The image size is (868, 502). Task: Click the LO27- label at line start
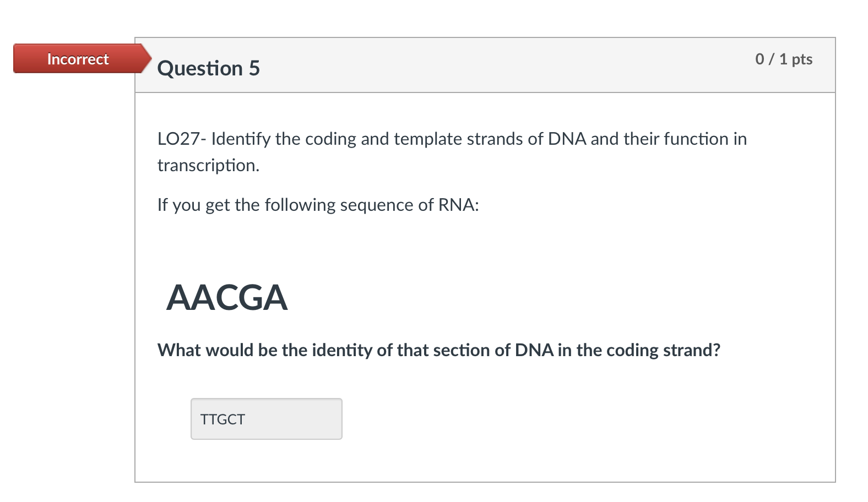(x=182, y=139)
